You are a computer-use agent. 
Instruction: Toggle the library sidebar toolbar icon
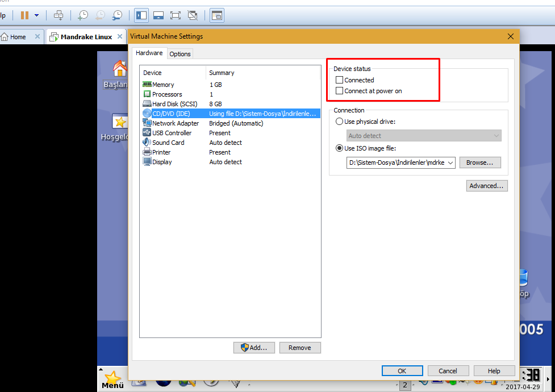coord(141,15)
